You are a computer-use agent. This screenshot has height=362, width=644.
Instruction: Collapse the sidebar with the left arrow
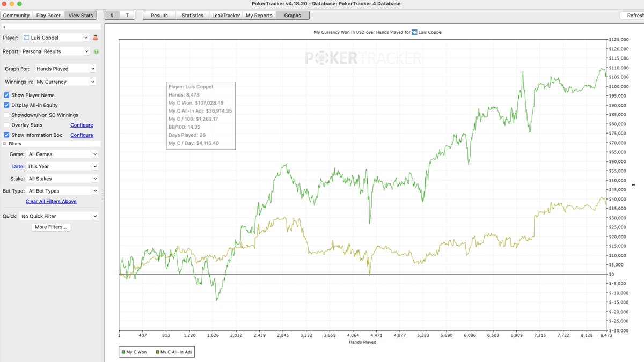4,27
